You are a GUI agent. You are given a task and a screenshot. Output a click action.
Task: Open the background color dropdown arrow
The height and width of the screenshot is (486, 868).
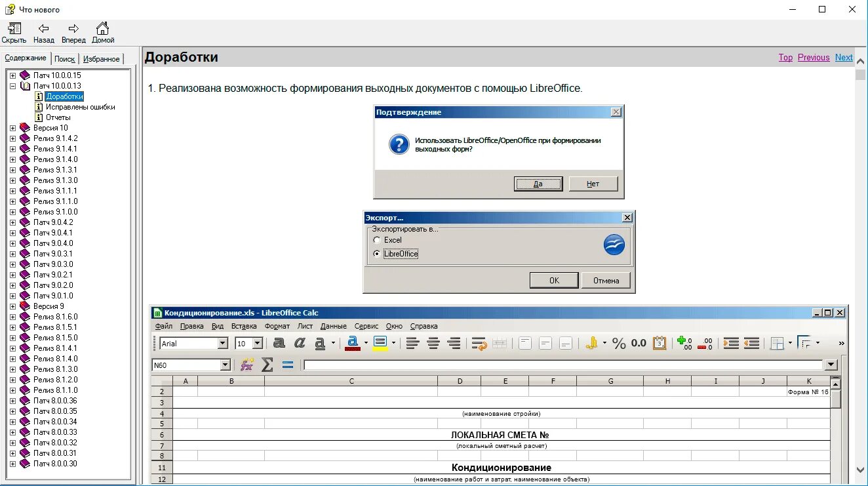[x=393, y=343]
